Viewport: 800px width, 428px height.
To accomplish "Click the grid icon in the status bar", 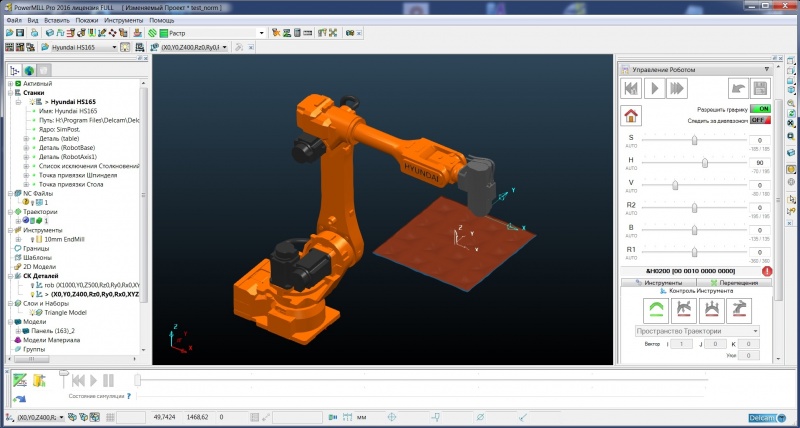I will tap(110, 417).
